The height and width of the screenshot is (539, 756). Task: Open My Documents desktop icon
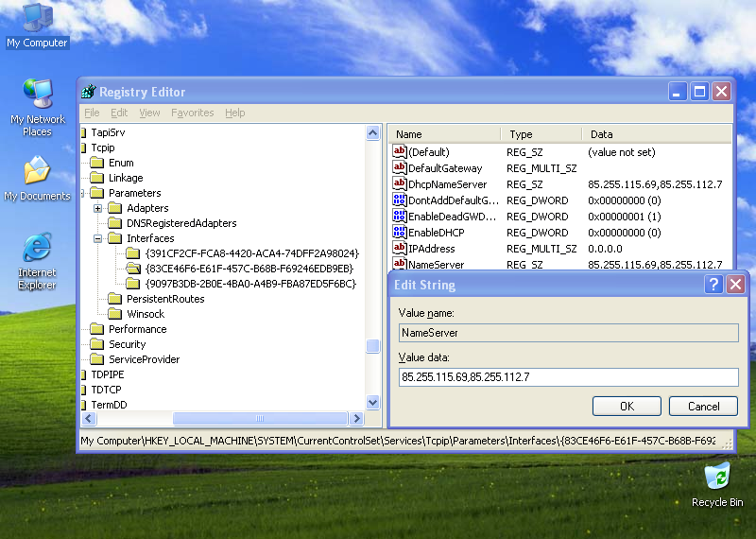coord(37,179)
